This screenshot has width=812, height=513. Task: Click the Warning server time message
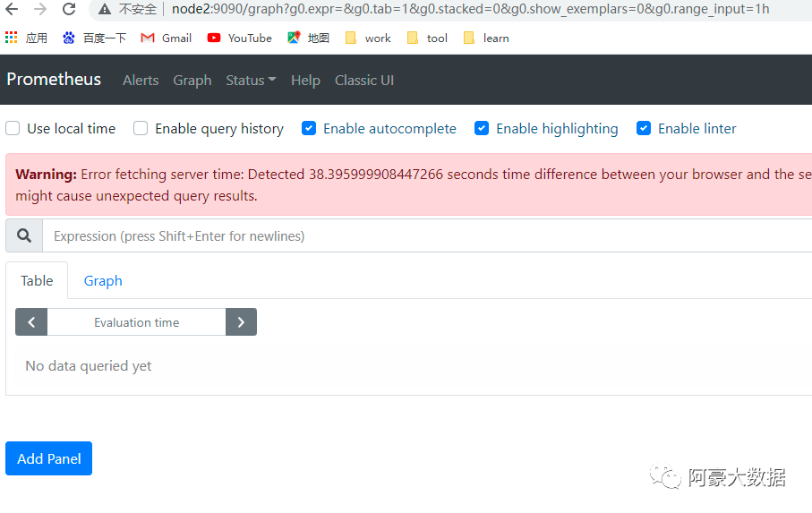408,184
